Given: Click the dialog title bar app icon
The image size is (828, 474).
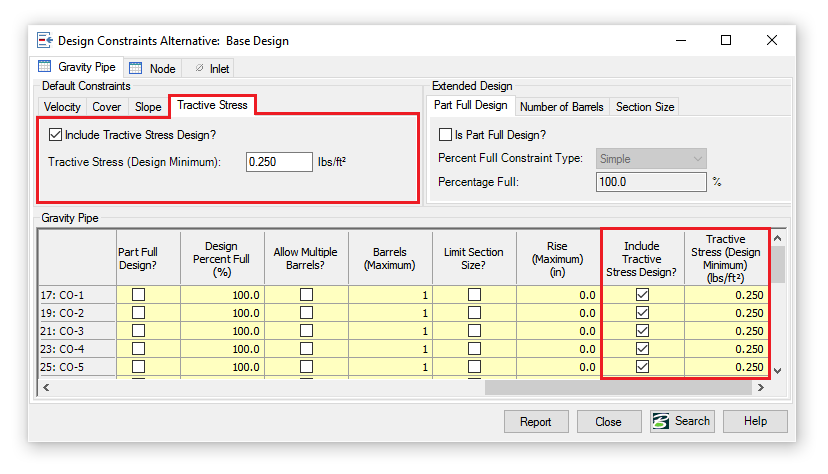Looking at the screenshot, I should click(45, 41).
